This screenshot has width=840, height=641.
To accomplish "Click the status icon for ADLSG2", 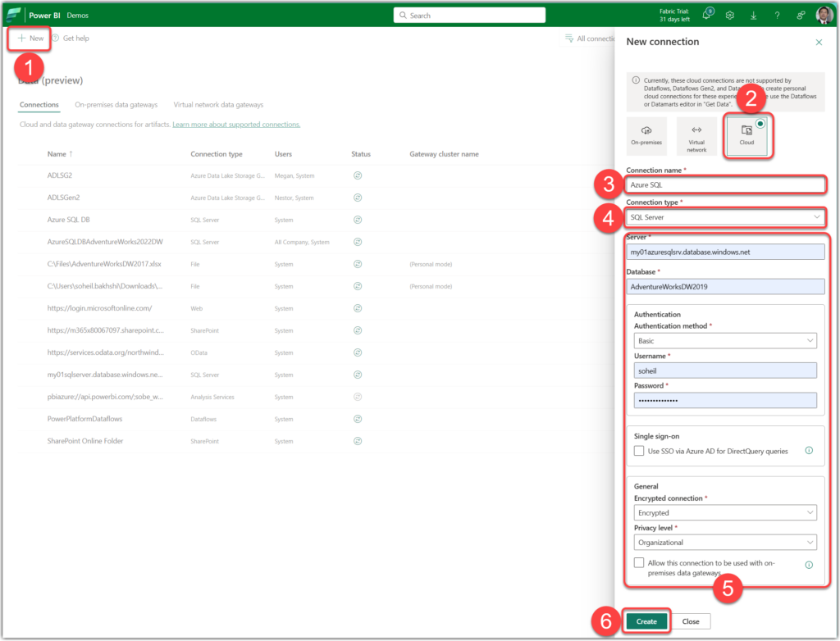I will [x=358, y=175].
